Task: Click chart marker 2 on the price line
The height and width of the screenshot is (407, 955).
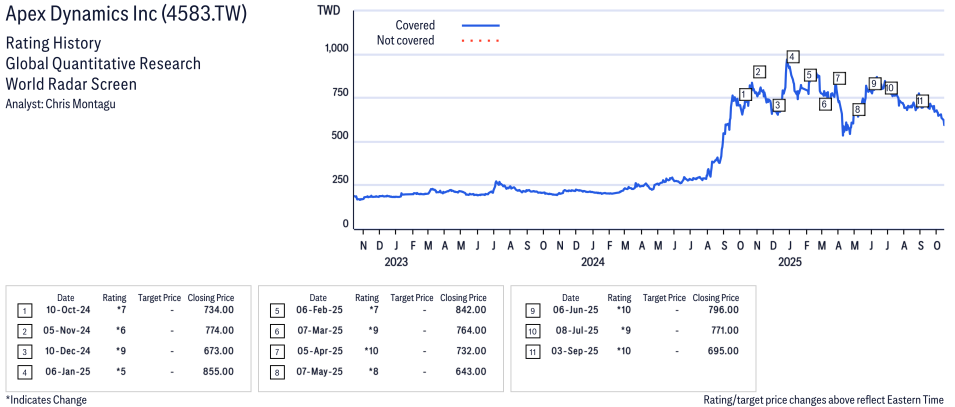Action: pyautogui.click(x=759, y=71)
